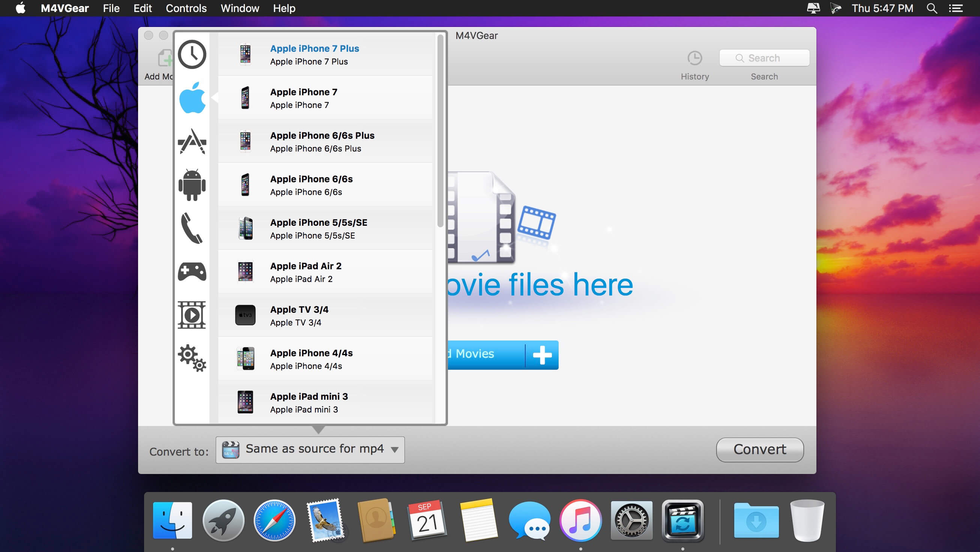
Task: Click the profile list scrollbar
Action: tap(440, 131)
